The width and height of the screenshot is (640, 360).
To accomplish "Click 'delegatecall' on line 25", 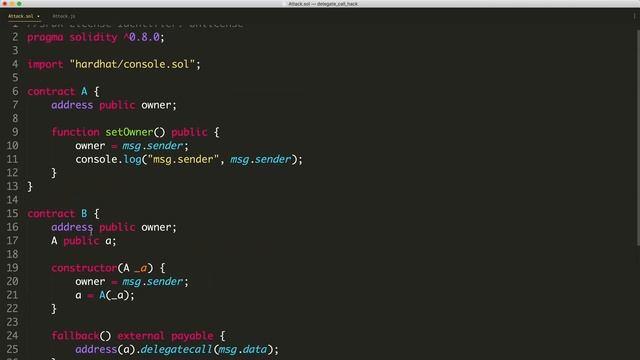I will click(176, 349).
